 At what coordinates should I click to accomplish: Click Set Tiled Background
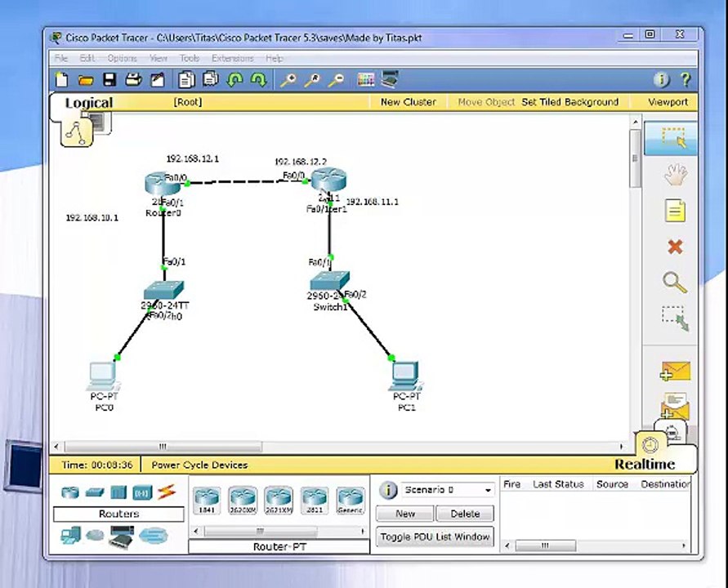569,102
